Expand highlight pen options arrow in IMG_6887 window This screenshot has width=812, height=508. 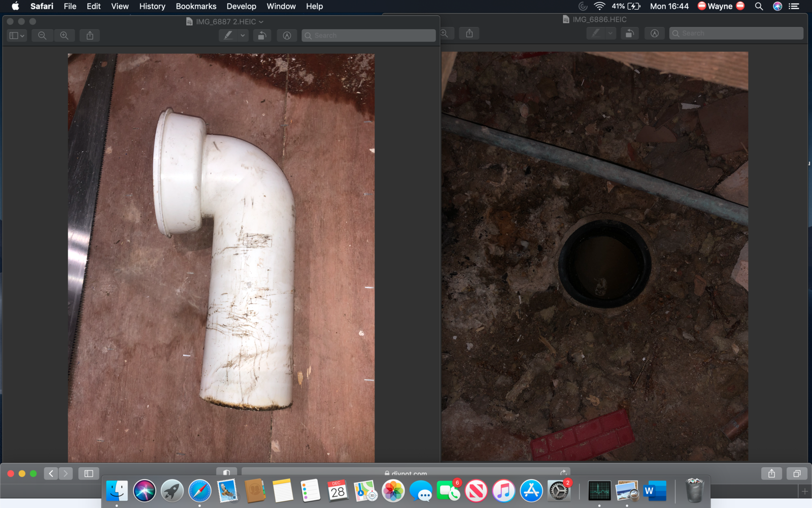point(243,36)
